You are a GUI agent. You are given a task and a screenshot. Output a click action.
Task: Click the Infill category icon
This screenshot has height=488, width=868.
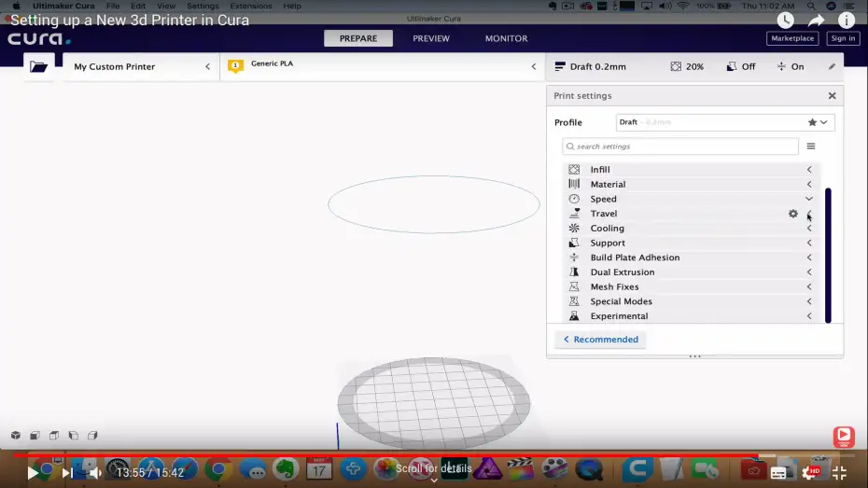coord(574,169)
